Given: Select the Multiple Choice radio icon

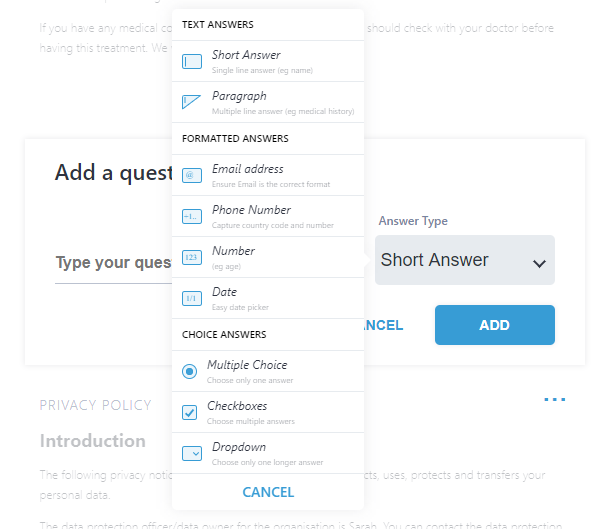Looking at the screenshot, I should 189,371.
